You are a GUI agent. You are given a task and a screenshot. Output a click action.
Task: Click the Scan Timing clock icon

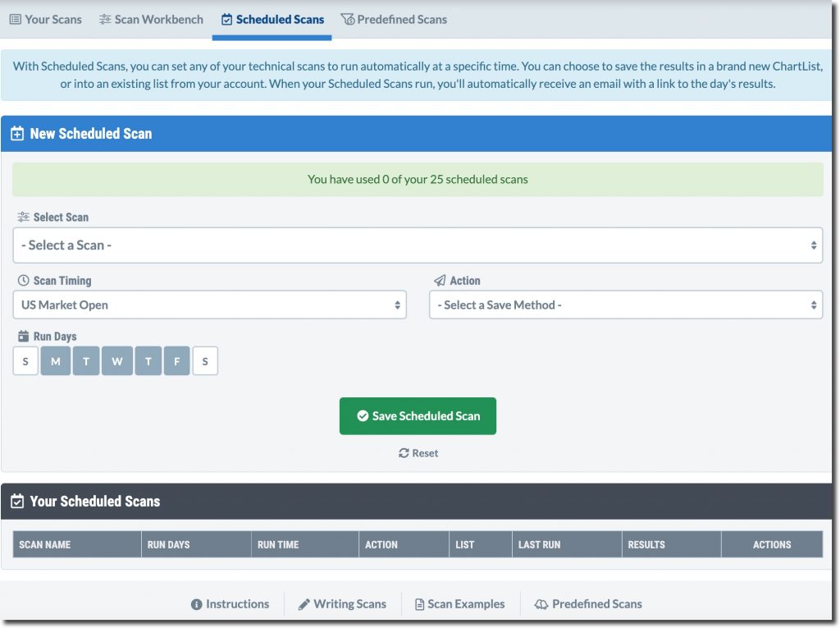point(23,281)
